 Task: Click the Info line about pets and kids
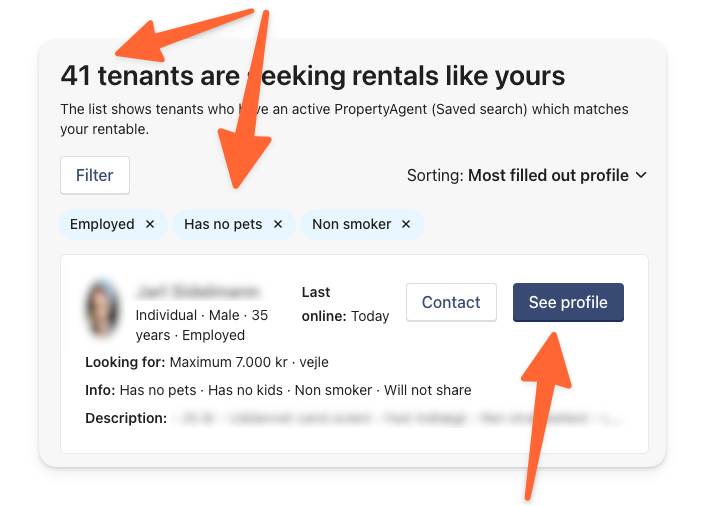(x=278, y=390)
